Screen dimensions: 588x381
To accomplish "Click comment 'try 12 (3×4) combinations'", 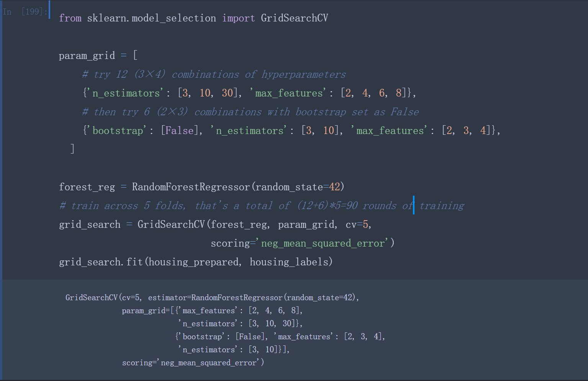I will (214, 74).
